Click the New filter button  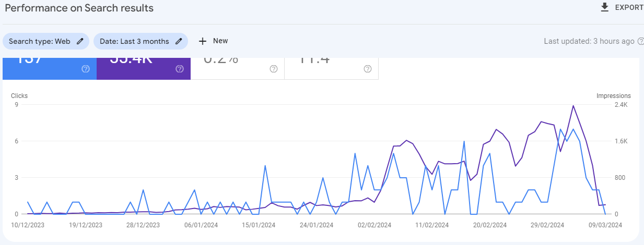coord(213,41)
